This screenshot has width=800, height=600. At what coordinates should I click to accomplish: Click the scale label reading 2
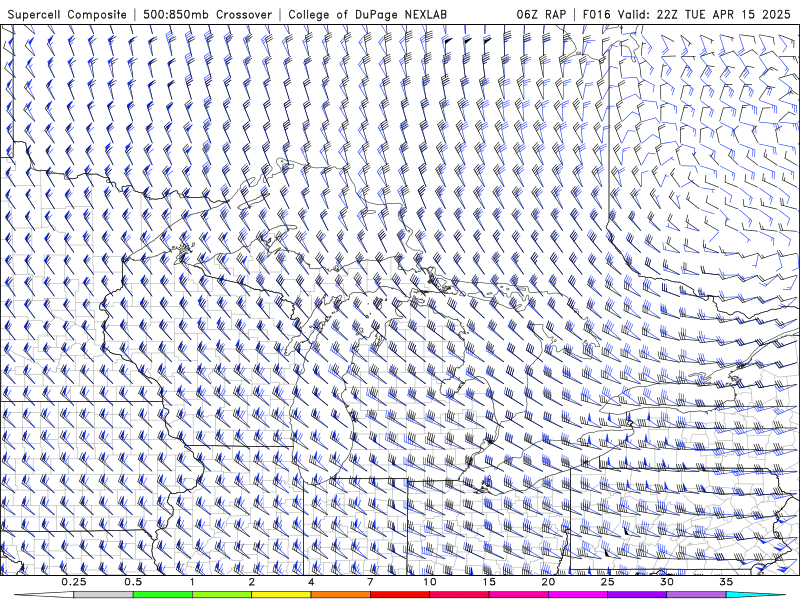[x=252, y=582]
